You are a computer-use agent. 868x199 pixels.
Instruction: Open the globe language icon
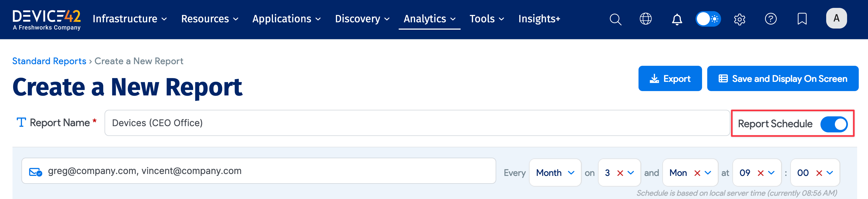645,19
